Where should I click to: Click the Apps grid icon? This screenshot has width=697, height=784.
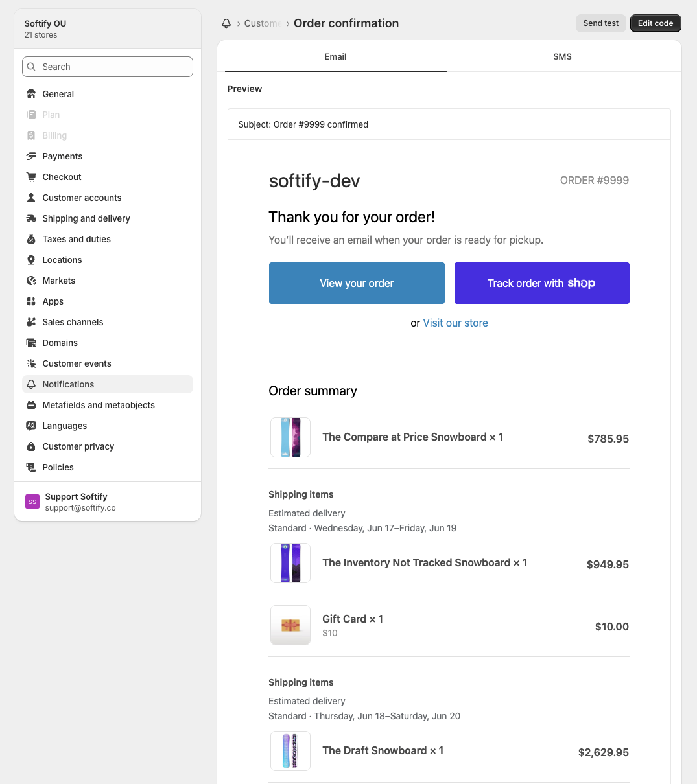(31, 301)
